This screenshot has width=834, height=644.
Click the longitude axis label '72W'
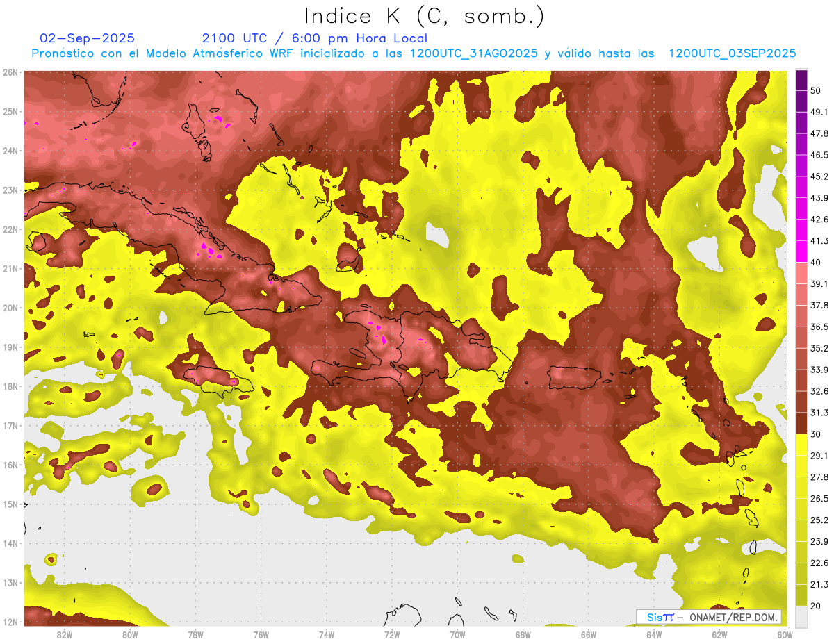click(392, 634)
